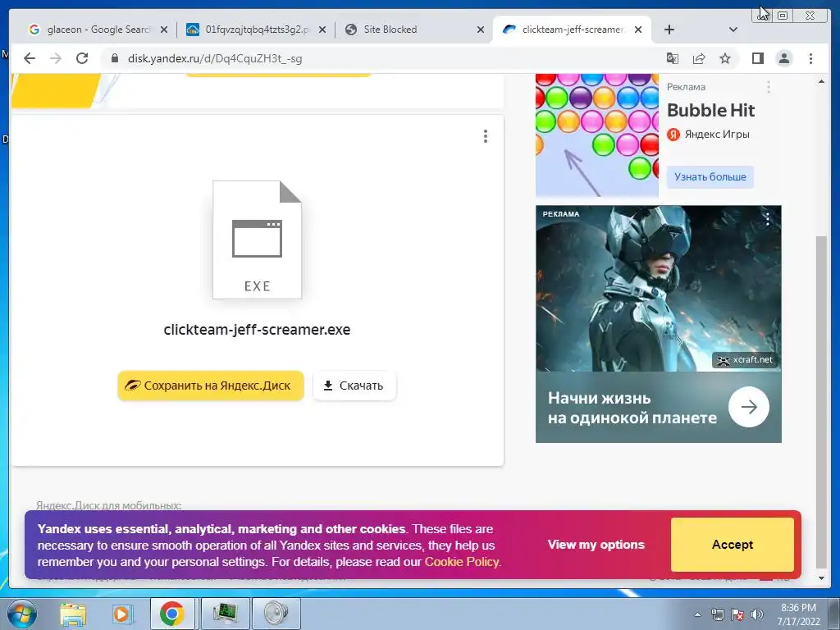Click View my options cookie button
Image resolution: width=840 pixels, height=630 pixels.
(x=596, y=545)
